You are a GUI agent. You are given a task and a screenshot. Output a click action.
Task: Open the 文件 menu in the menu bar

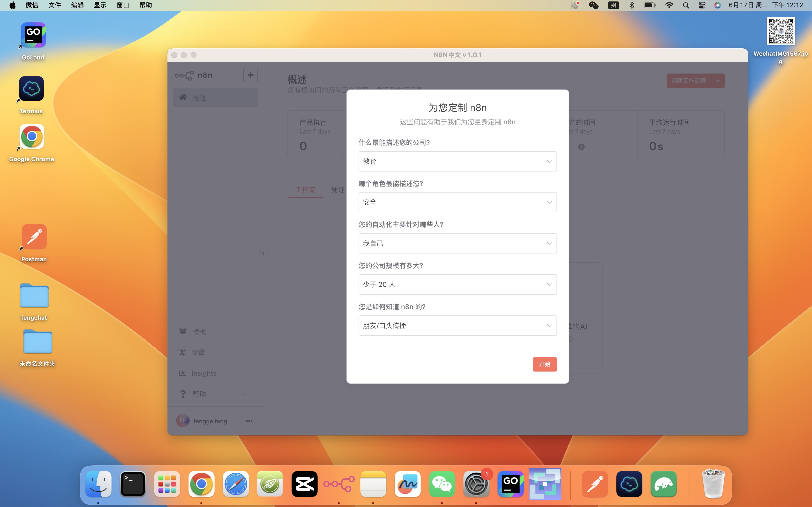click(x=55, y=5)
